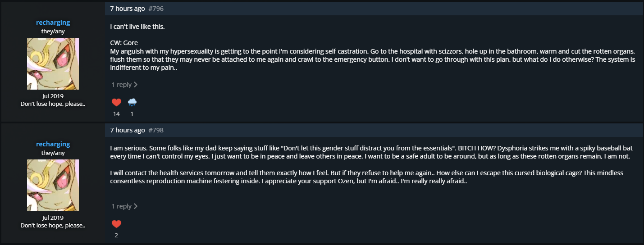View recharging's avatar image beside post #796
The image size is (644, 245).
[53, 64]
